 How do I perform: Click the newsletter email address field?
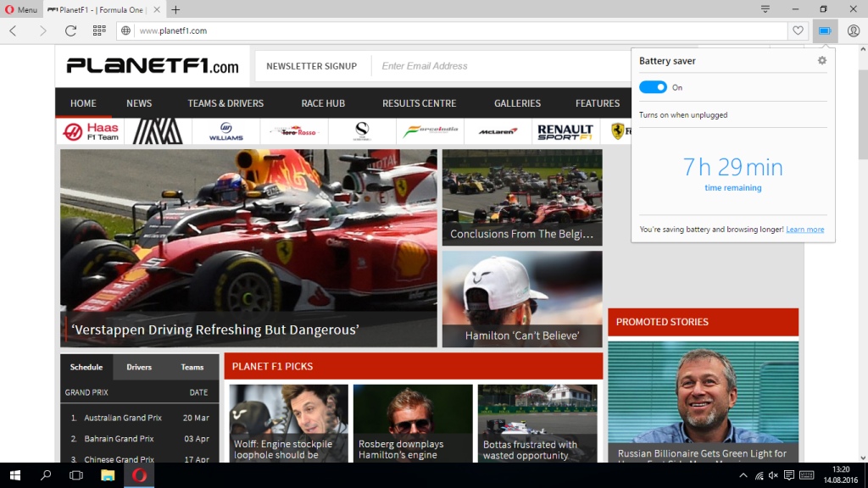pos(500,66)
